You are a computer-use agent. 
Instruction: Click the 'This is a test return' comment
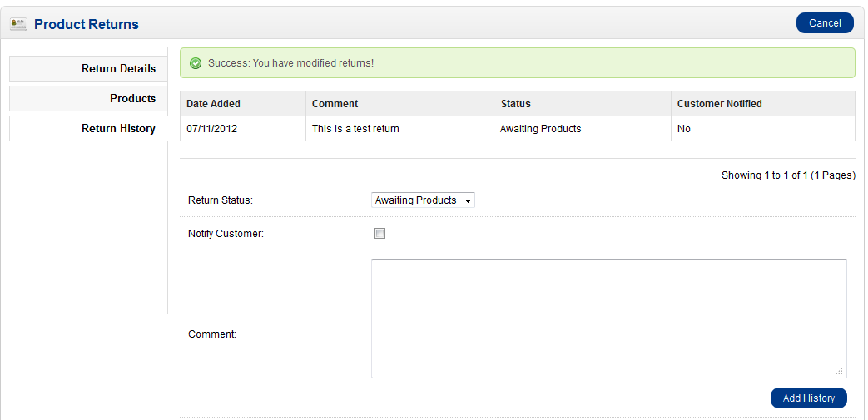(x=355, y=129)
